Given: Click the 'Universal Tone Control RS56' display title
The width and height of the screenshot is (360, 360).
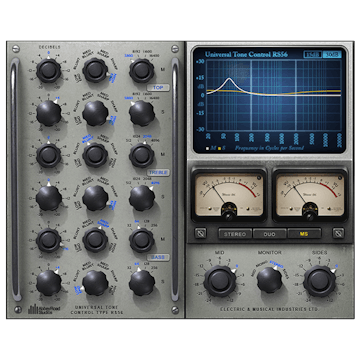Looking at the screenshot, I should click(x=246, y=54).
